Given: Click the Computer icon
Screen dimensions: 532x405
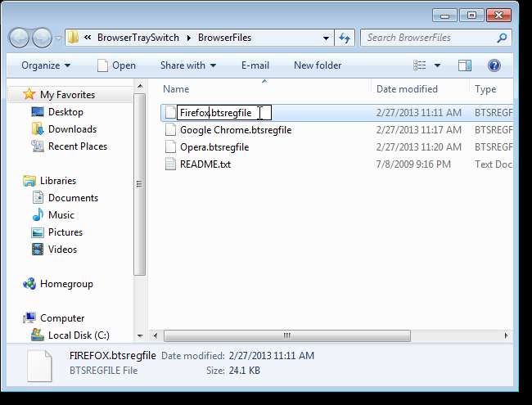Looking at the screenshot, I should pos(29,317).
